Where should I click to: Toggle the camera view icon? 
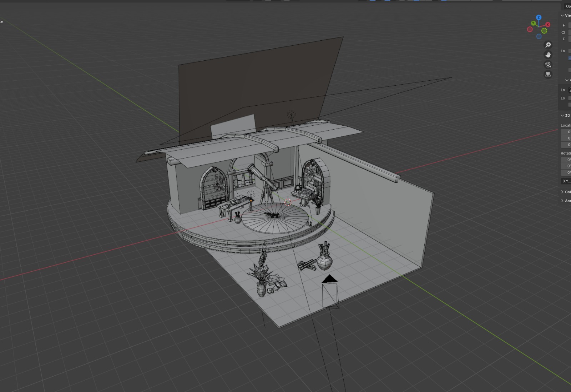point(548,65)
